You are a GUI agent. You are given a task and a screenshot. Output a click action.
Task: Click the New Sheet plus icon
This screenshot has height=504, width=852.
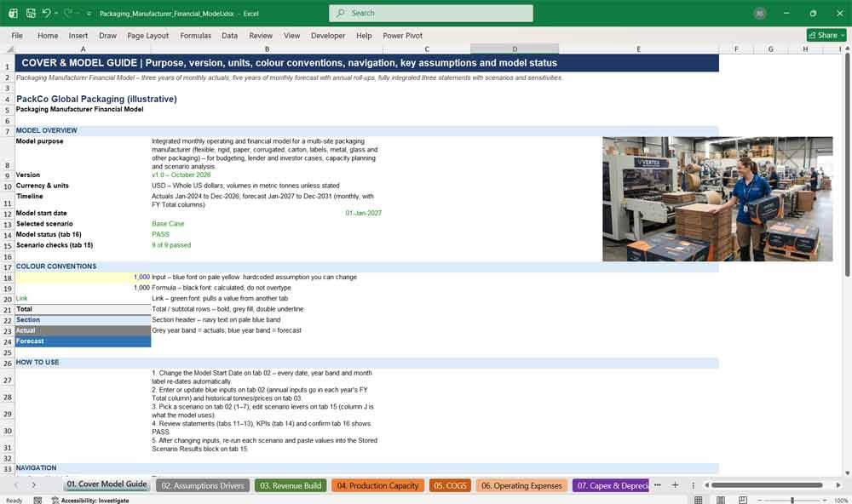675,485
